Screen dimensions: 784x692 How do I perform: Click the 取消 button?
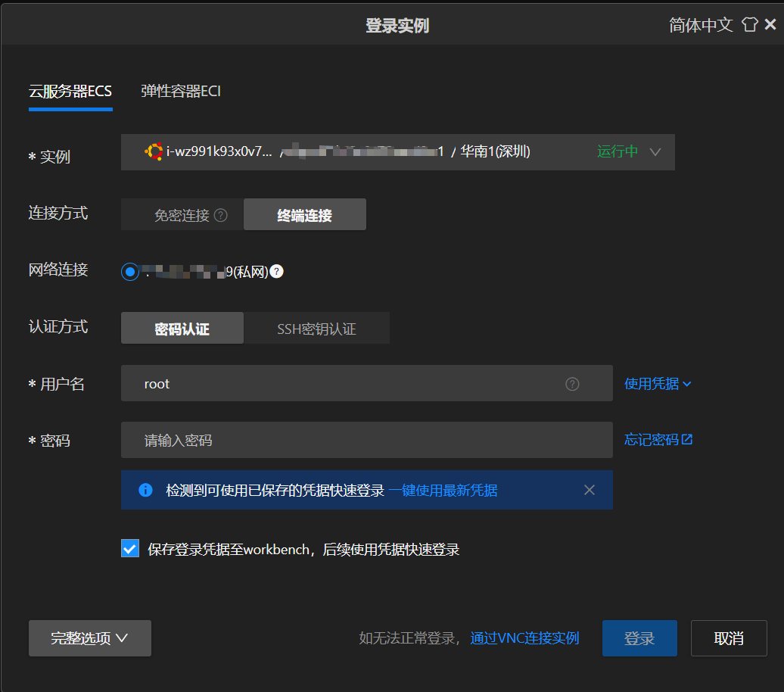729,638
